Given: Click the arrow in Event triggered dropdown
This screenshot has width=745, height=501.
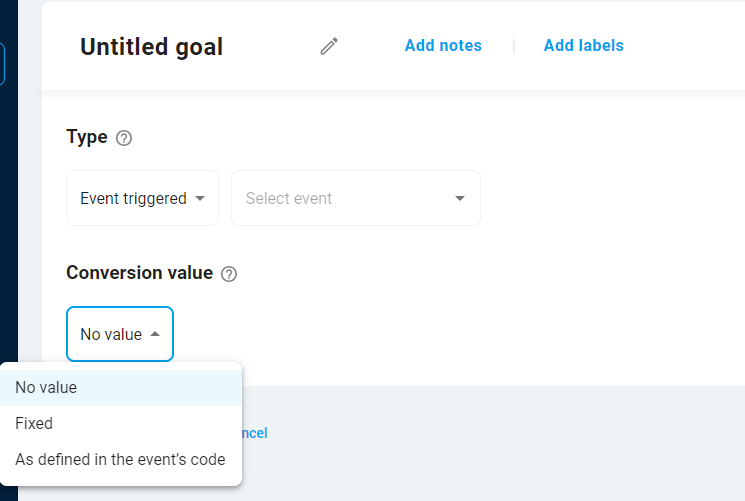Looking at the screenshot, I should [200, 198].
